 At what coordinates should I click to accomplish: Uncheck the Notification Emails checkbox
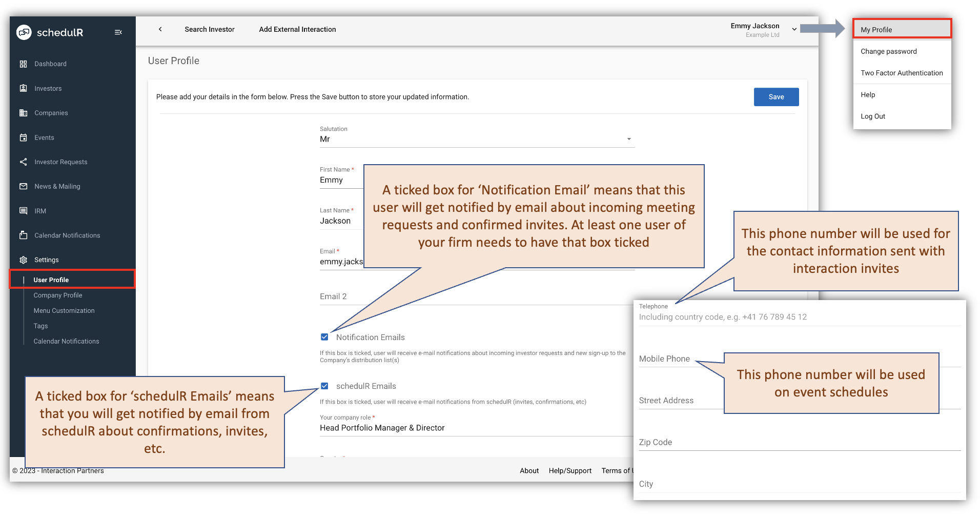point(324,337)
